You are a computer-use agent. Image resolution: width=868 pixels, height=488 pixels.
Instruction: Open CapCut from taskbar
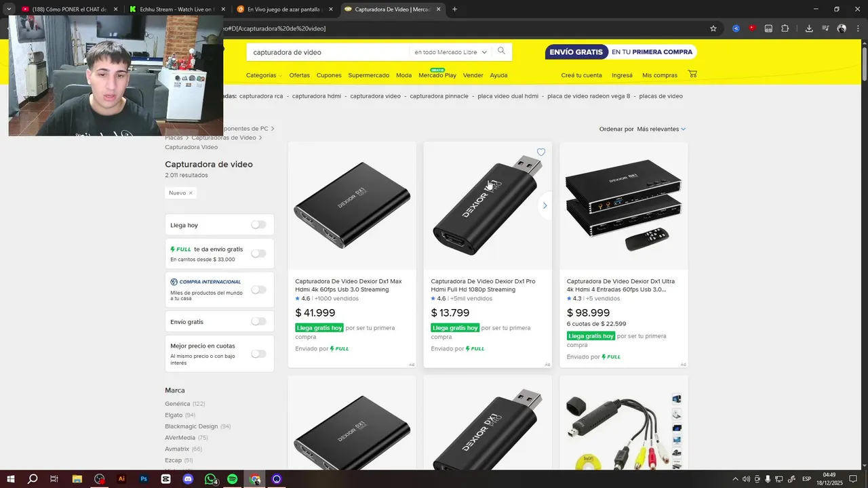point(166,479)
